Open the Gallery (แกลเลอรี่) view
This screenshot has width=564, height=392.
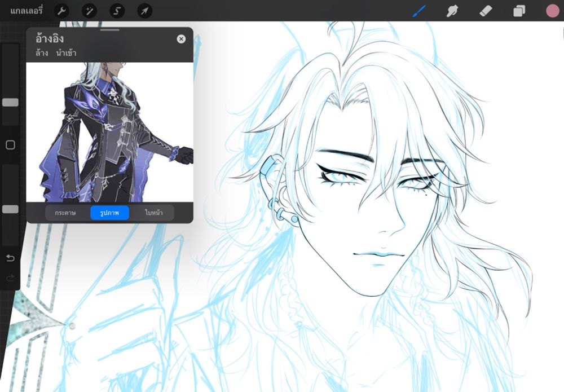(x=27, y=11)
